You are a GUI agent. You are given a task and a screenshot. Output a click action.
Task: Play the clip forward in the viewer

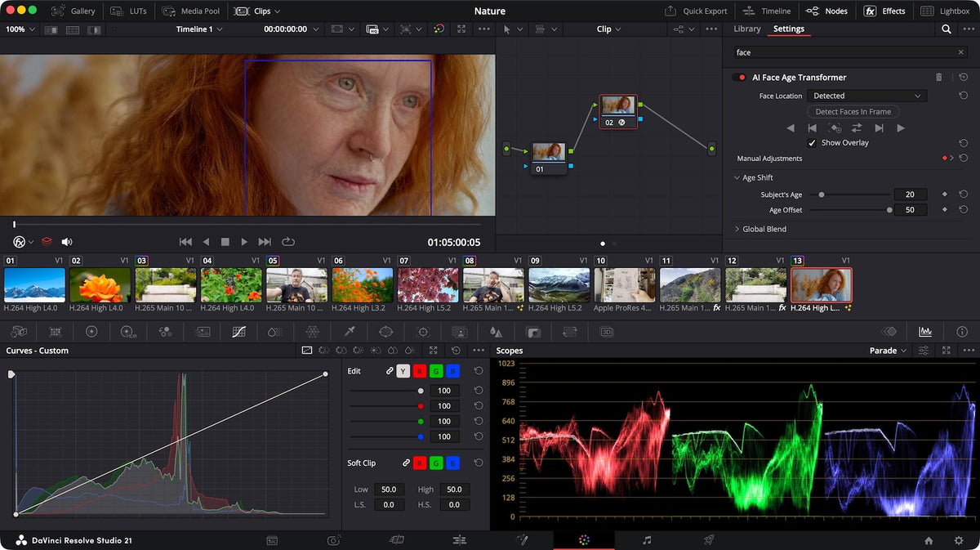[x=243, y=242]
